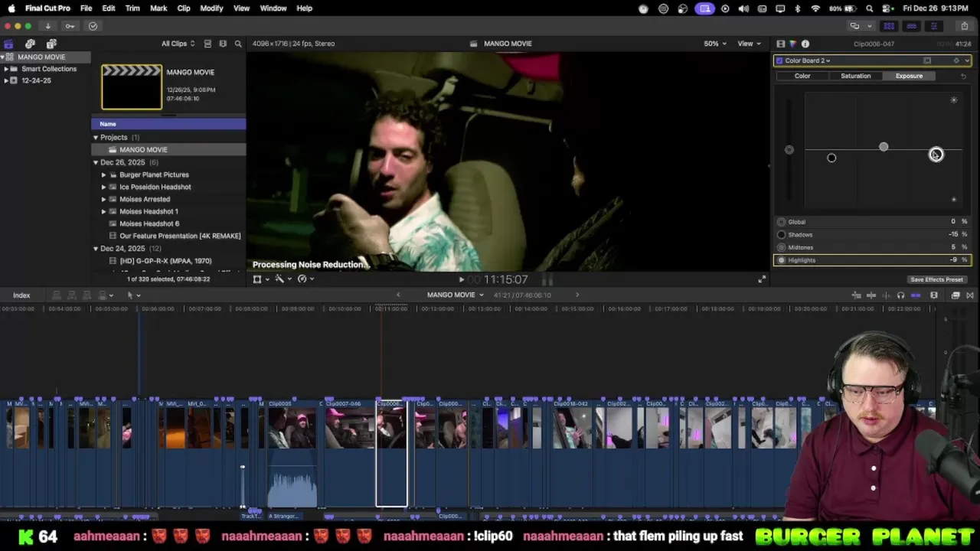Open the 50% zoom level dropdown
Image resolution: width=980 pixels, height=551 pixels.
715,44
